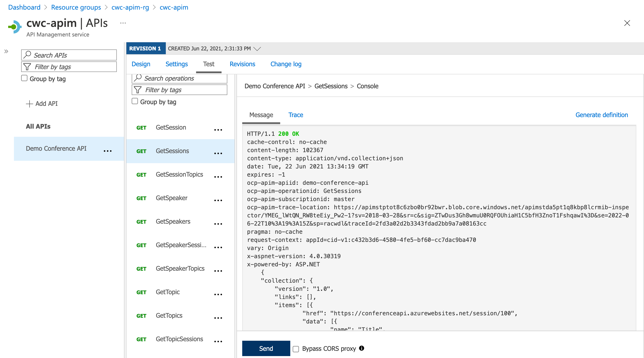Click the funnel icon next to Filter by tags under Test
The image size is (644, 358).
pyautogui.click(x=138, y=90)
